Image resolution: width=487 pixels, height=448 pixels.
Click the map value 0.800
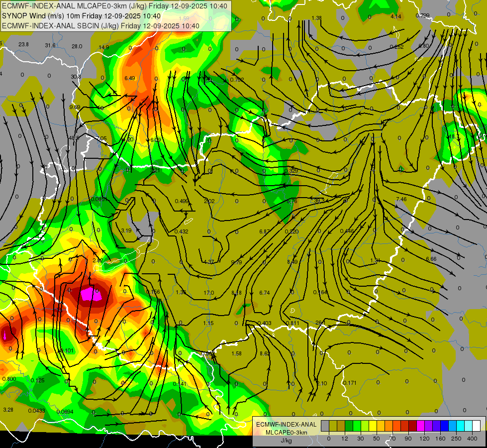click(9, 379)
